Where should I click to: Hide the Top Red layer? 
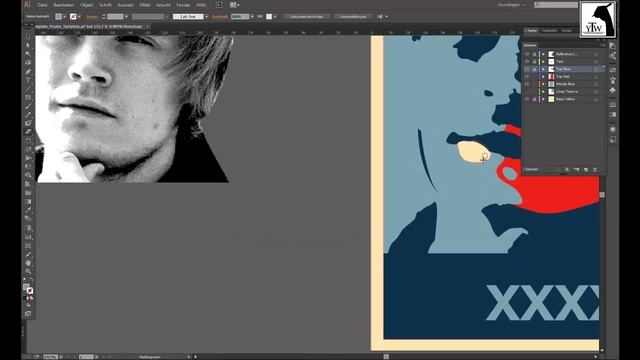click(527, 76)
